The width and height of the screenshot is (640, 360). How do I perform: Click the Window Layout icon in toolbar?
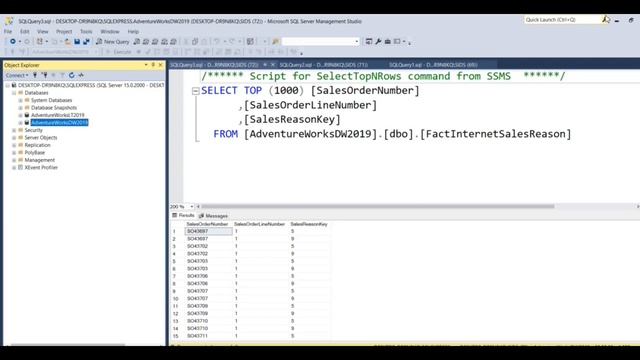point(397,42)
